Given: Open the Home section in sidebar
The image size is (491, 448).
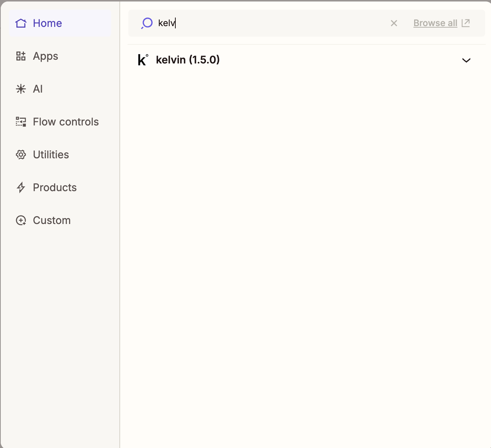Looking at the screenshot, I should pyautogui.click(x=60, y=23).
